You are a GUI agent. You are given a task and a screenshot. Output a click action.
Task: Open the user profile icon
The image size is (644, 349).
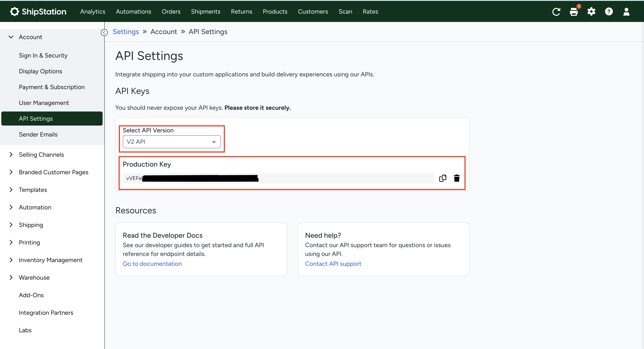pyautogui.click(x=626, y=11)
